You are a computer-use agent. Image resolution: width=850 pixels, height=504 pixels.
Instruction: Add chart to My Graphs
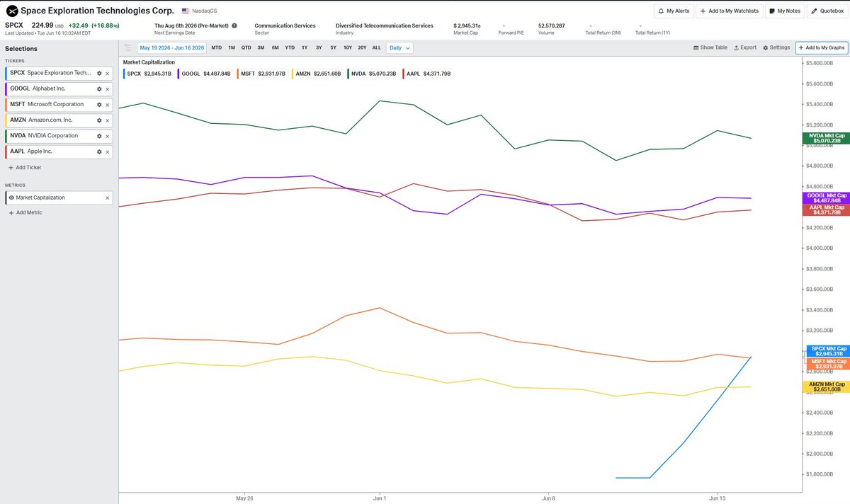[x=821, y=47]
